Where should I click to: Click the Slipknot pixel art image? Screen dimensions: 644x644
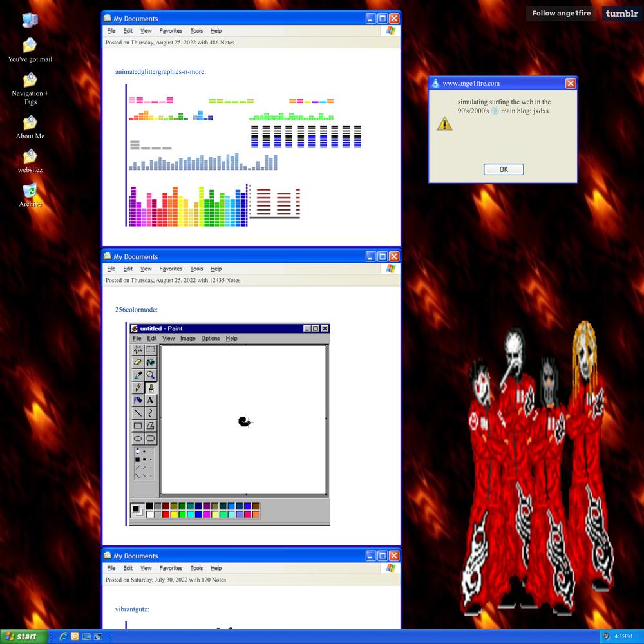pos(537,468)
